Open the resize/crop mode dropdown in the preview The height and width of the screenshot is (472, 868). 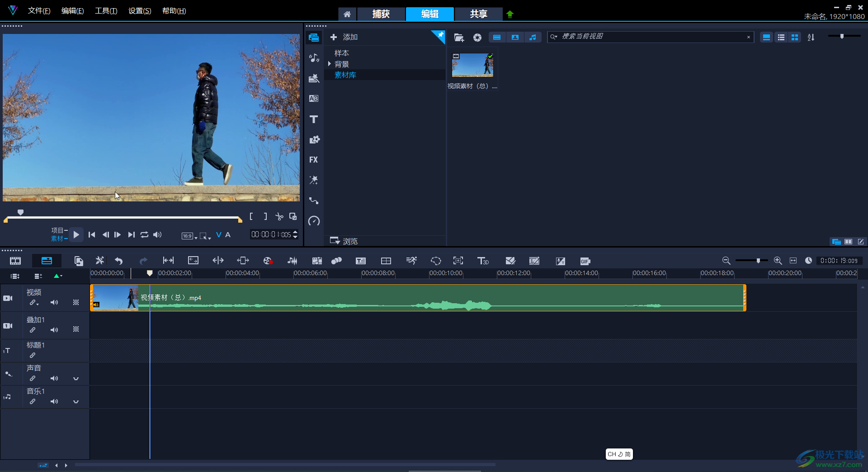pos(206,236)
